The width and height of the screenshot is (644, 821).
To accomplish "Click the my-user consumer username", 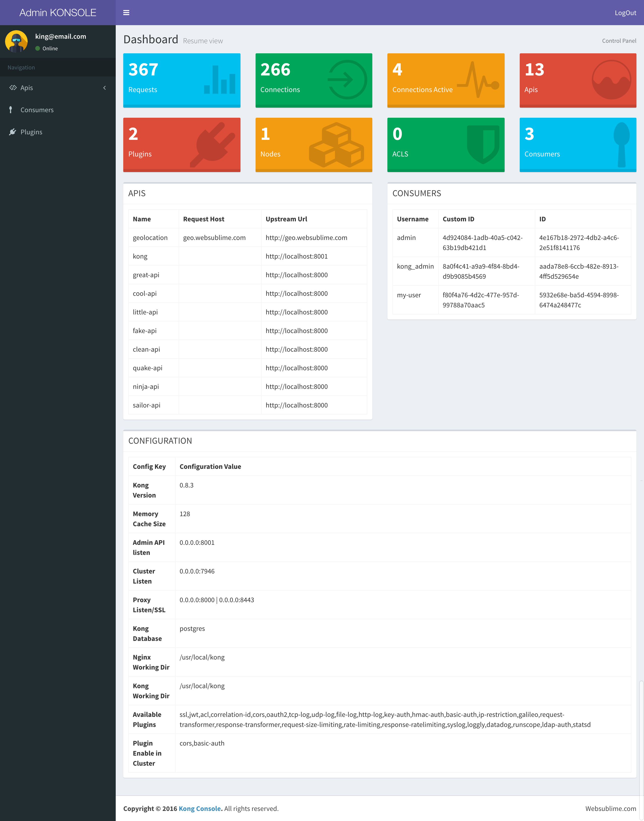I will (409, 295).
